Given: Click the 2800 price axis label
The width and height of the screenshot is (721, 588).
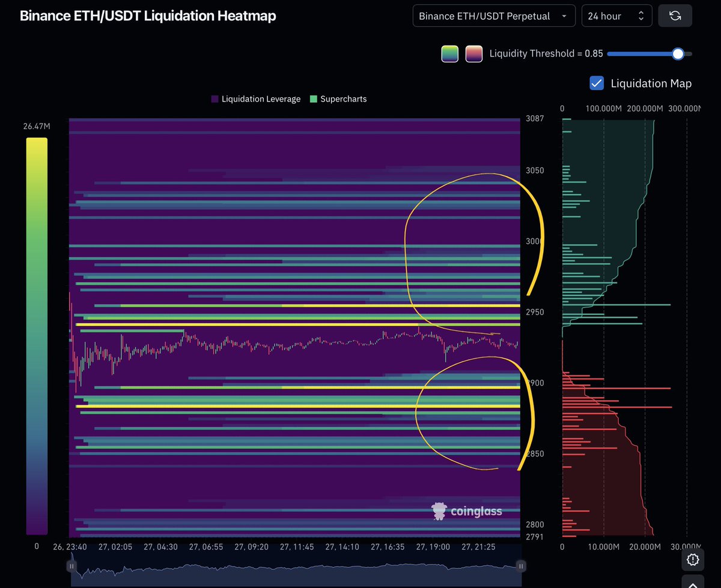Looking at the screenshot, I should pos(534,524).
